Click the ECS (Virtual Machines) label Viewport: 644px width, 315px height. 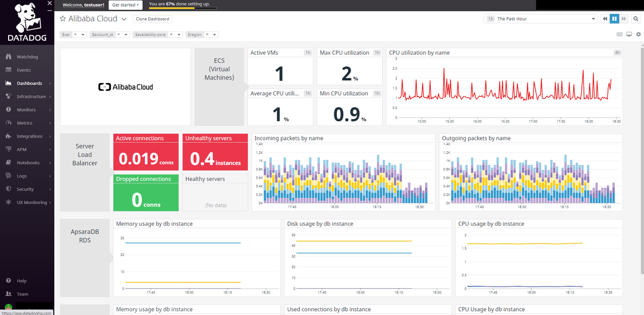pyautogui.click(x=219, y=69)
